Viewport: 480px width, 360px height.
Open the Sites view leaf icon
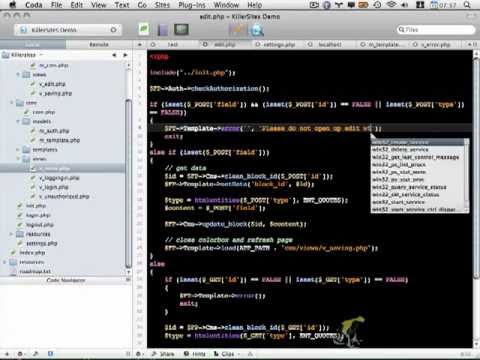(x=143, y=30)
